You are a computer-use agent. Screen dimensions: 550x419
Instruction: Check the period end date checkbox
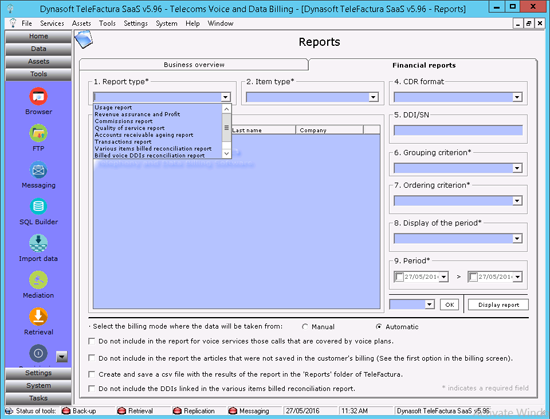pyautogui.click(x=473, y=277)
